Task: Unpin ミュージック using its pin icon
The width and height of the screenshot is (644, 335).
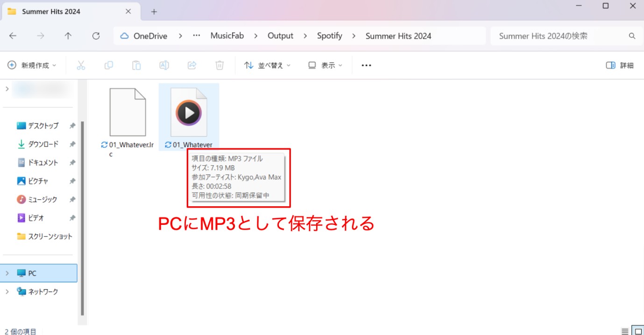Action: (72, 199)
